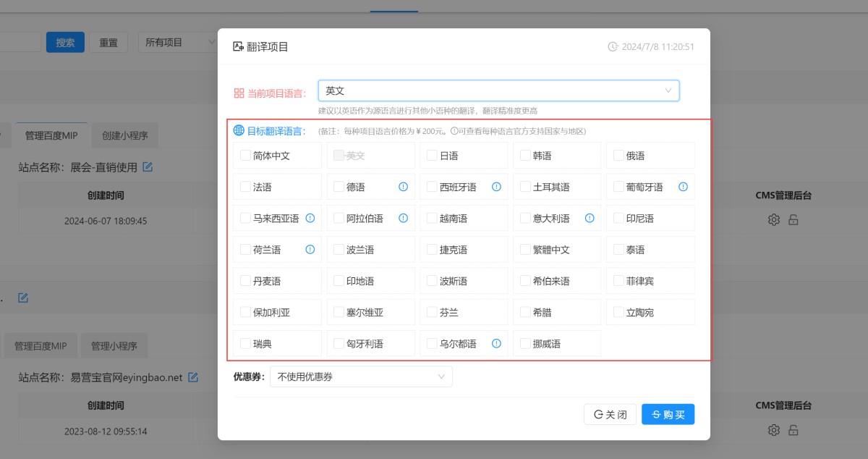
Task: Click edit icon next to 展会-直销使用
Action: click(x=148, y=167)
